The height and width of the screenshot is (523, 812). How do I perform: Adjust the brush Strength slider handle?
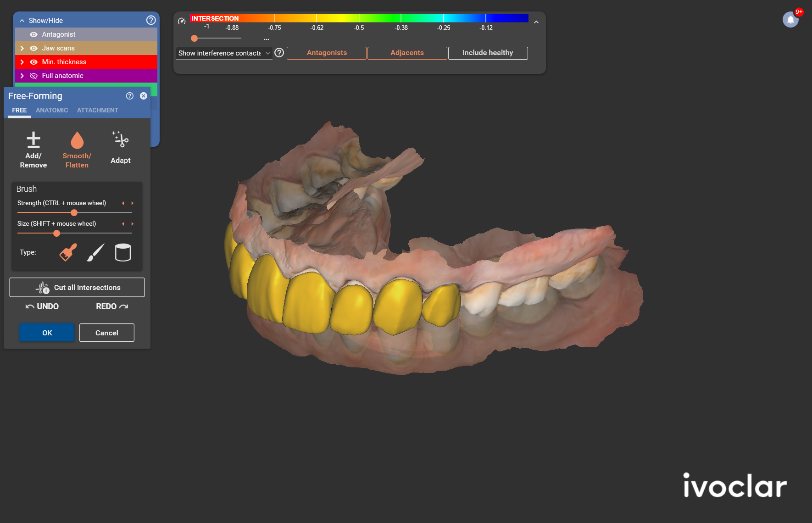tap(74, 213)
